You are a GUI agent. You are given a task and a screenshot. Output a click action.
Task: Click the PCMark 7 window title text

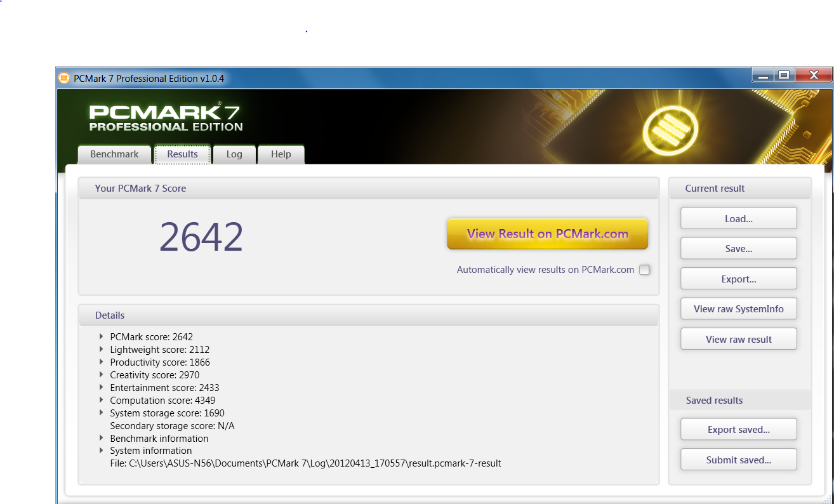[149, 79]
